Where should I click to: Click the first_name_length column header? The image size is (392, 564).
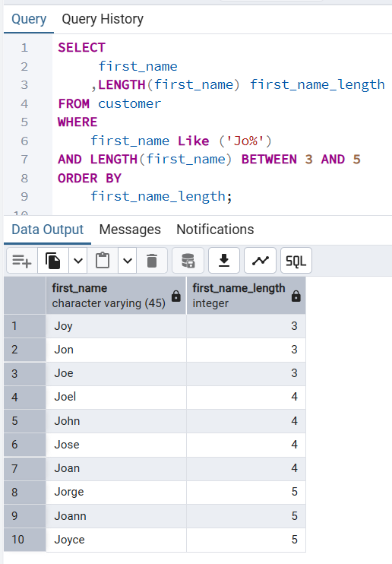tap(246, 296)
